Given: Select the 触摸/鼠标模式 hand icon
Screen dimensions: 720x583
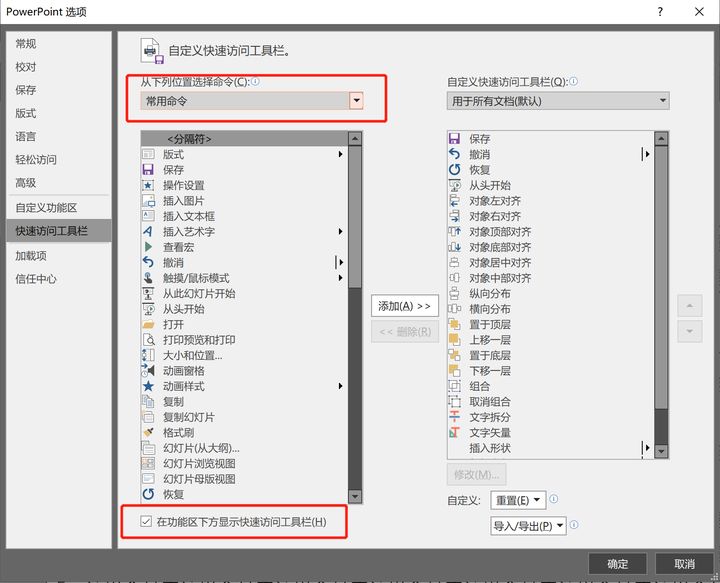Looking at the screenshot, I should tap(148, 278).
